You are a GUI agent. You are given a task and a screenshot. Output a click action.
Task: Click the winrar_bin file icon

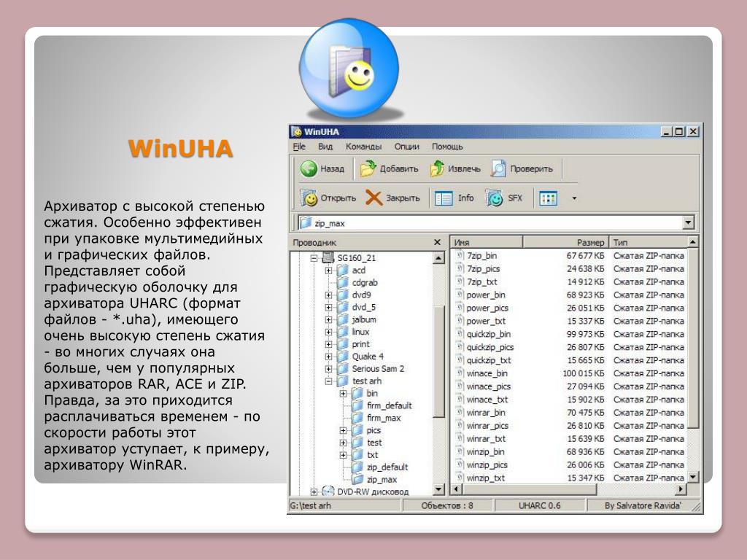(x=460, y=413)
